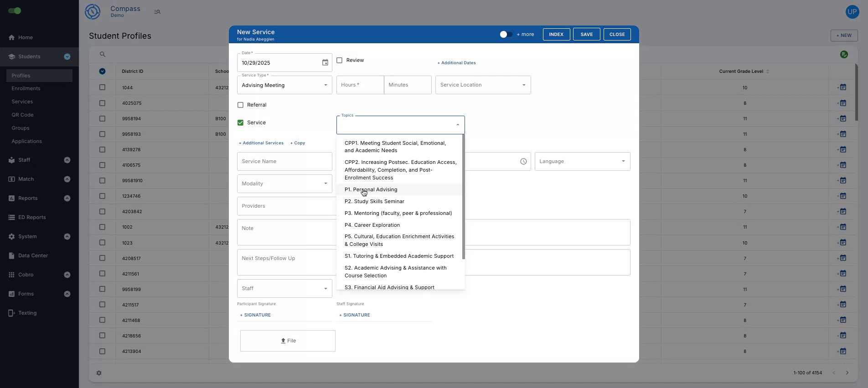Add service for District ID 1044 row
This screenshot has width=868, height=388.
tap(842, 87)
